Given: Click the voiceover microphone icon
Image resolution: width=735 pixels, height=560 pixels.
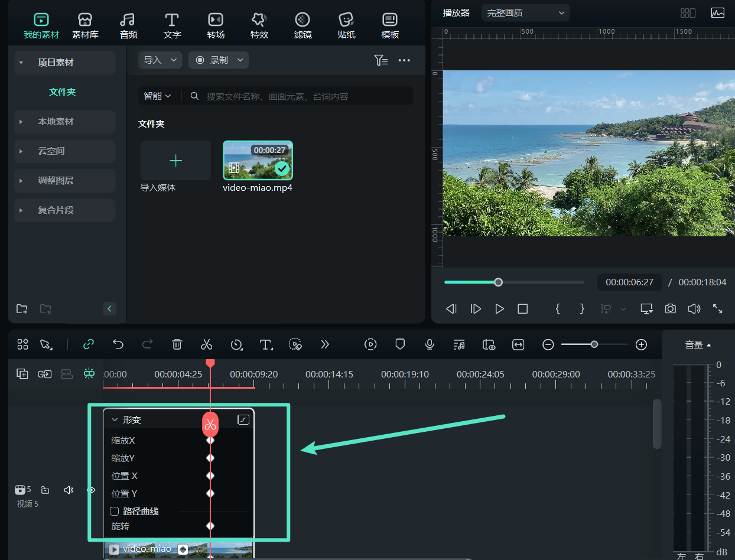Looking at the screenshot, I should point(430,344).
